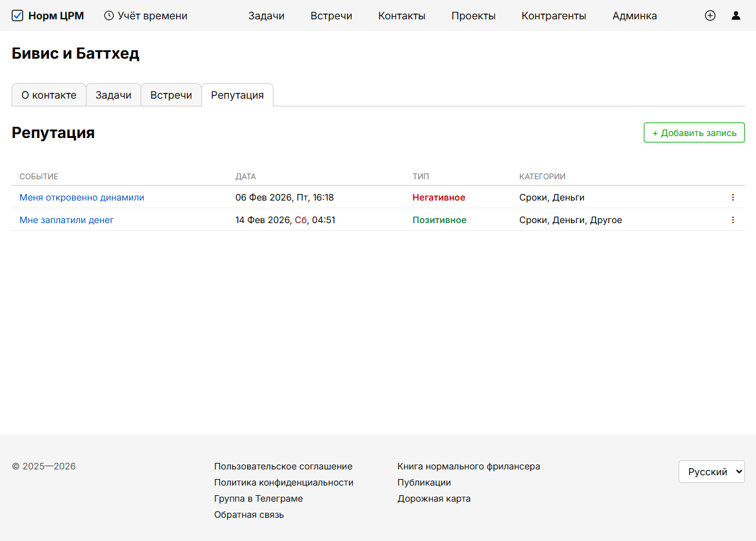Open the Админка menu item
Screen dimensions: 756x541
[x=634, y=15]
